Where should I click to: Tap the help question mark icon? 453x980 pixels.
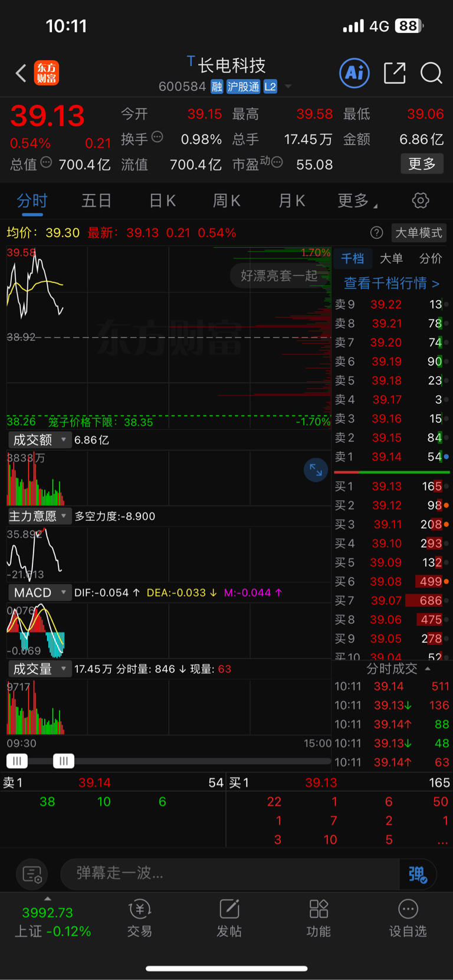click(376, 233)
